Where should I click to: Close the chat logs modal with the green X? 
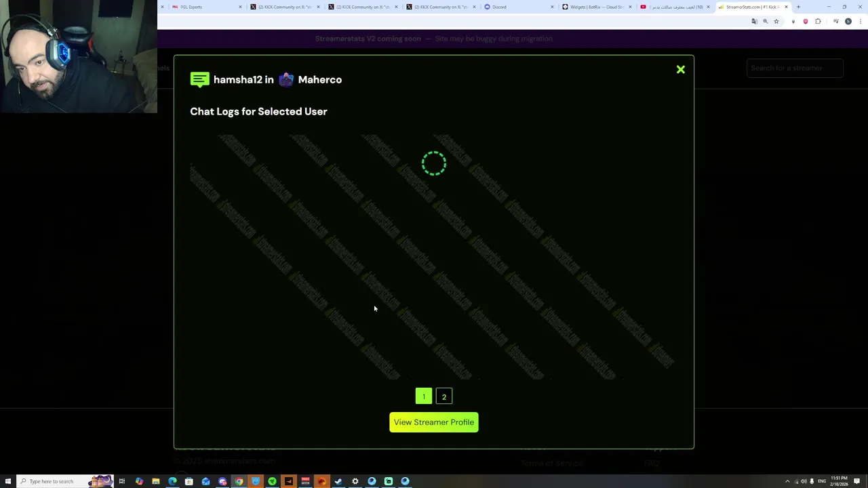(680, 70)
